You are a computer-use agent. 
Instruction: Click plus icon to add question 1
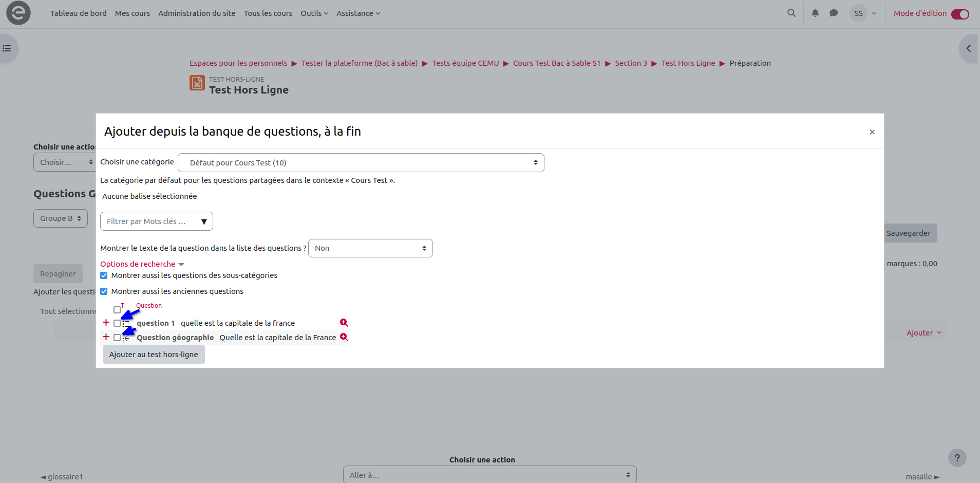pyautogui.click(x=106, y=323)
